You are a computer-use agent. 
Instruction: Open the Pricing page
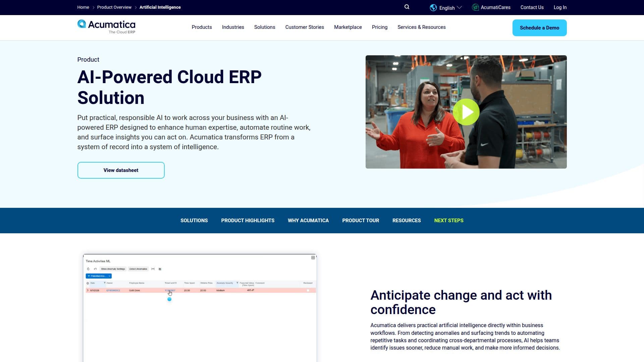pos(380,27)
